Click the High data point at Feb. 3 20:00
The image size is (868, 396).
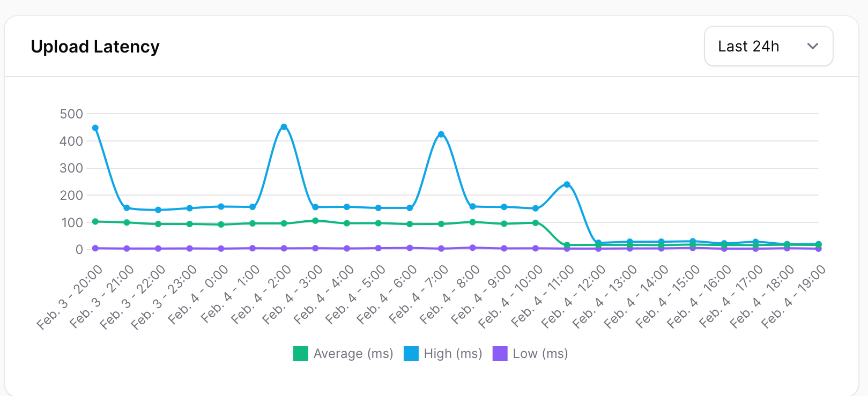pyautogui.click(x=95, y=128)
